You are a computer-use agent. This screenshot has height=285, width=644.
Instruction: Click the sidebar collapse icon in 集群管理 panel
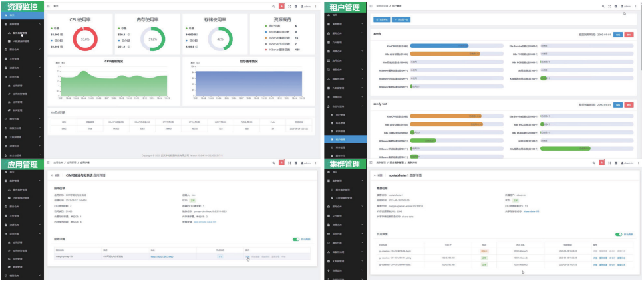371,162
